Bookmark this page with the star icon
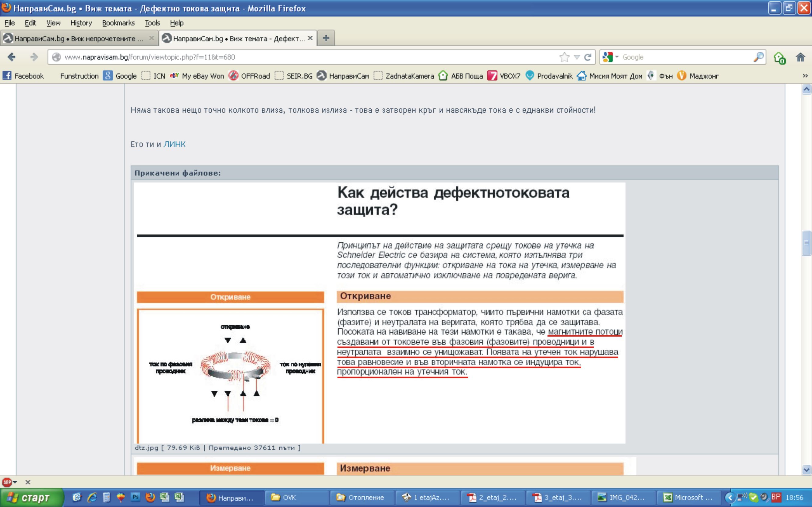This screenshot has height=507, width=812. [564, 57]
